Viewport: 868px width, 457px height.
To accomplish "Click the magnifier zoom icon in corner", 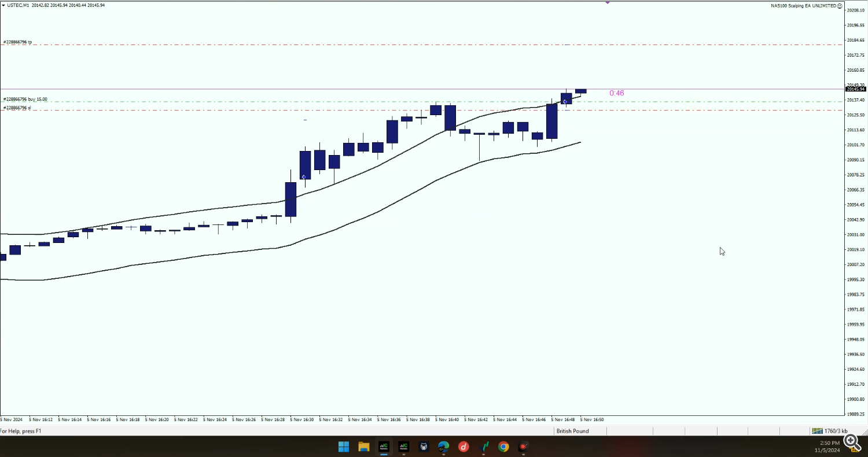I will click(x=851, y=442).
